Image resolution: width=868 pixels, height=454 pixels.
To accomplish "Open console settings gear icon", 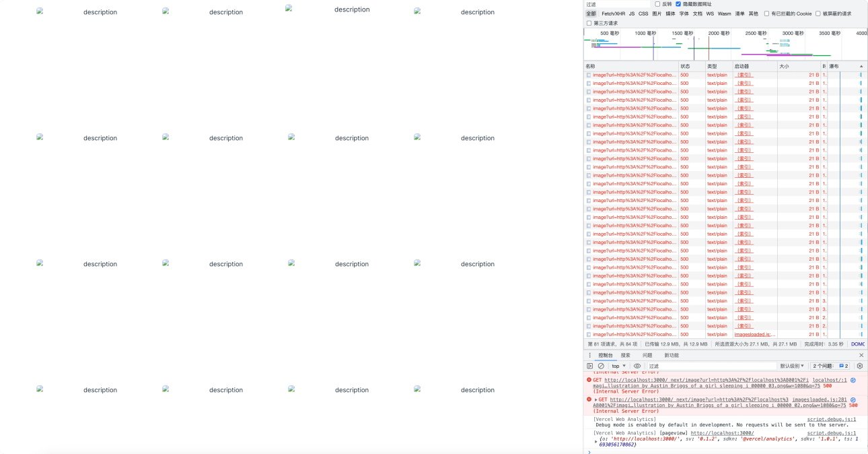I will [x=859, y=366].
